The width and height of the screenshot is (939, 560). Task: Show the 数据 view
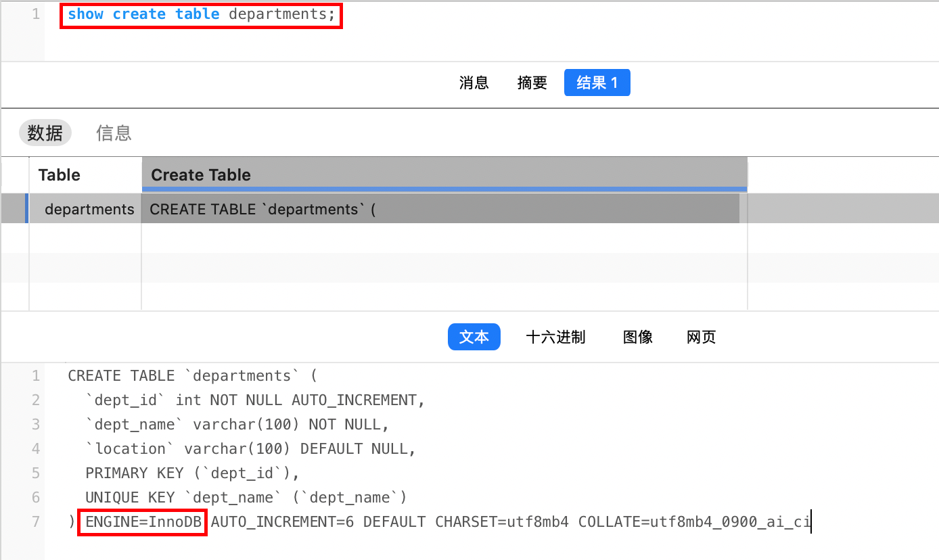point(45,133)
